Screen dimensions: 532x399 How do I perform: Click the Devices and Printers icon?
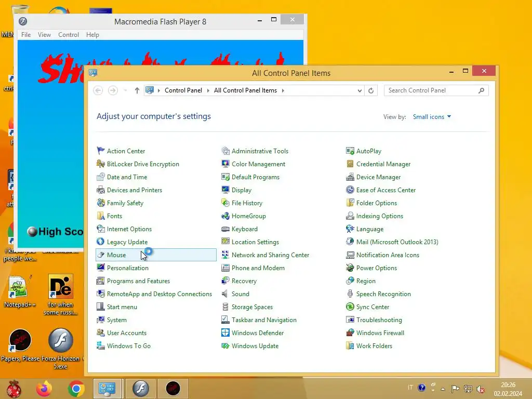click(100, 190)
